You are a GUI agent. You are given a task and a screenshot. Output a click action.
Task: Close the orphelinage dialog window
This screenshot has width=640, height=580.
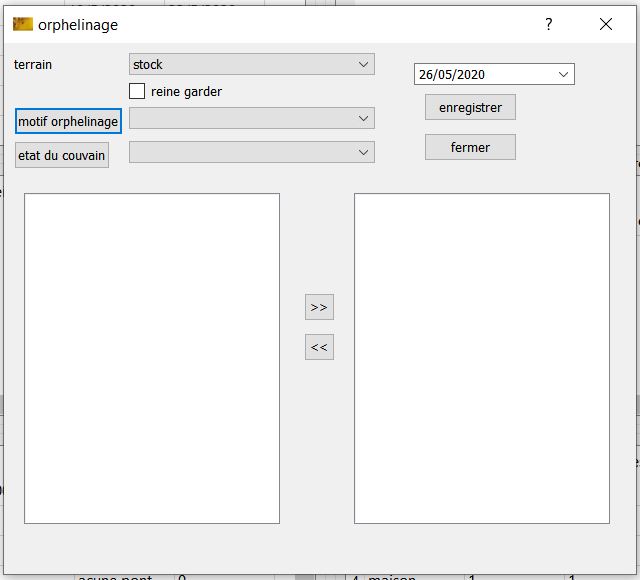pyautogui.click(x=605, y=24)
